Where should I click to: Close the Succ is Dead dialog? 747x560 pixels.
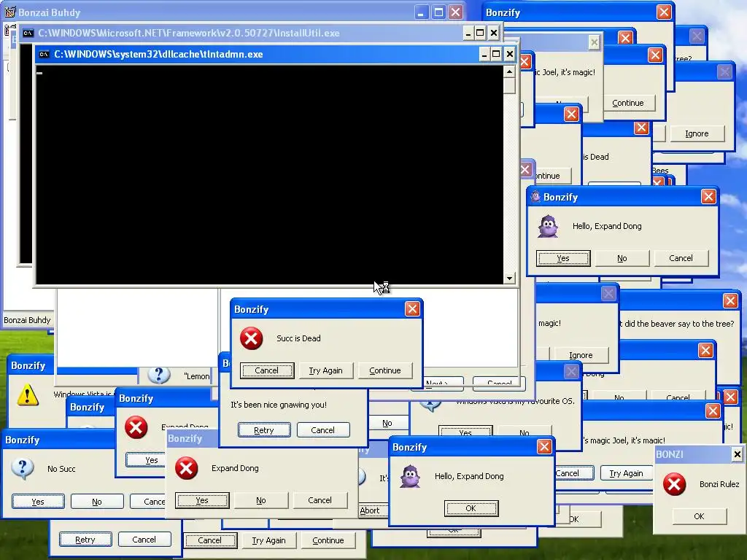coord(412,309)
